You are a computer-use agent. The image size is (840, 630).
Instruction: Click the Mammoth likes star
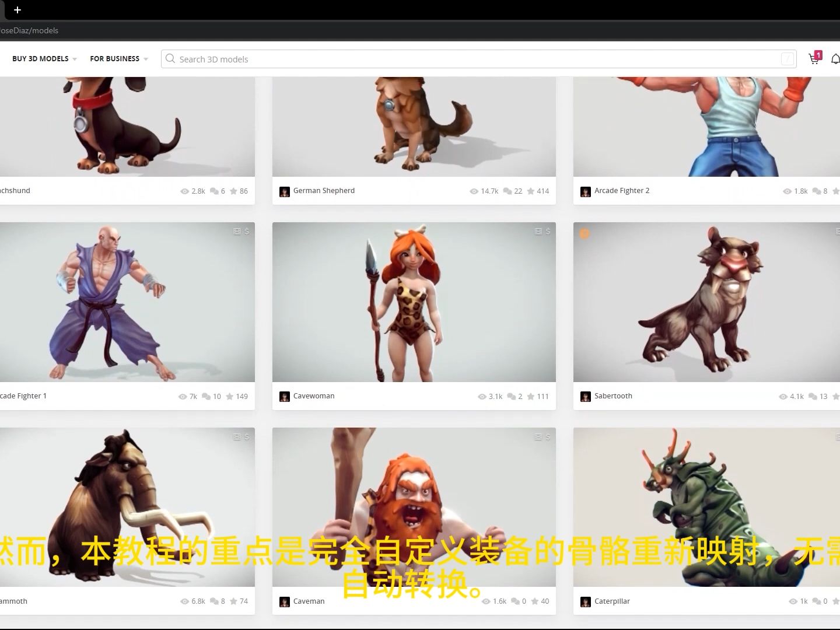coord(233,601)
